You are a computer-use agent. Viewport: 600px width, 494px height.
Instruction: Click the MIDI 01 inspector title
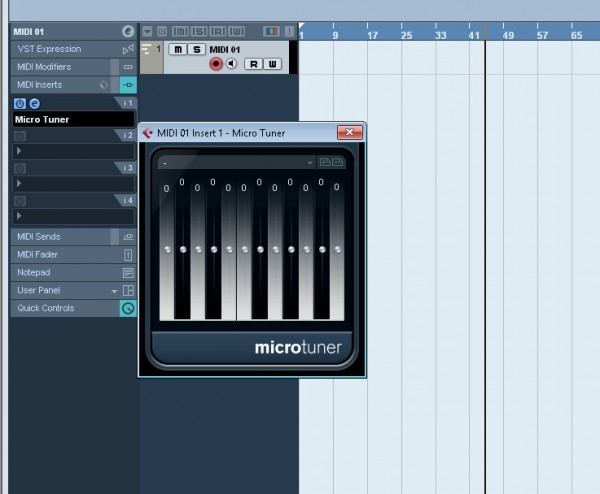point(29,32)
